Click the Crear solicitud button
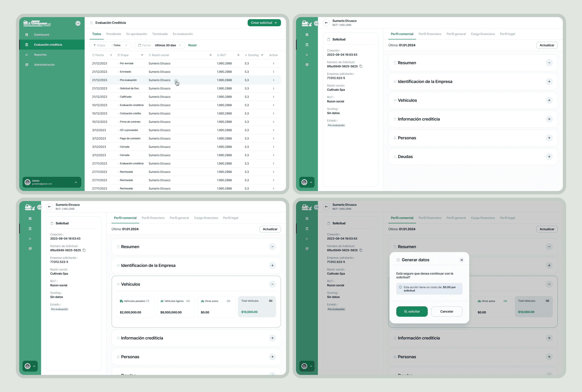The width and height of the screenshot is (582, 392). coord(264,23)
